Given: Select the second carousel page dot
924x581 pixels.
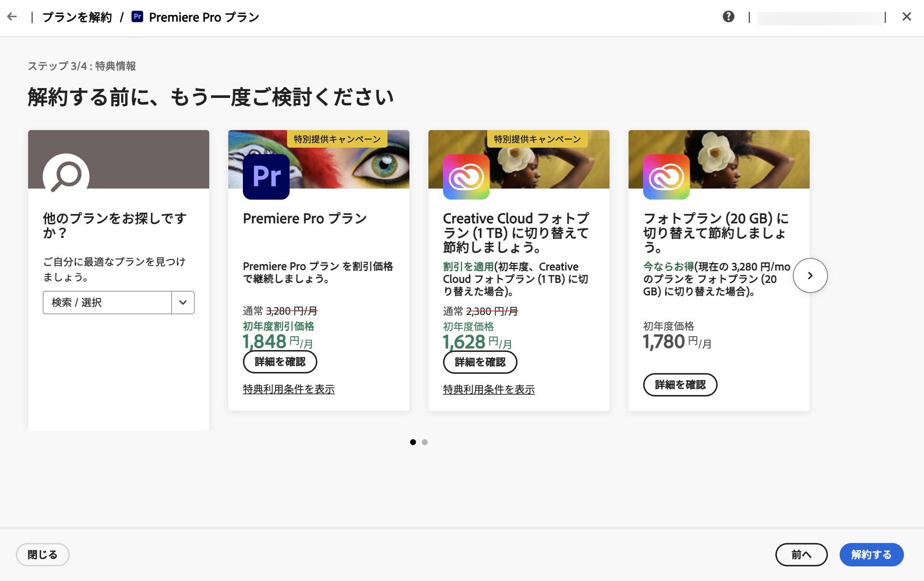Looking at the screenshot, I should 424,443.
